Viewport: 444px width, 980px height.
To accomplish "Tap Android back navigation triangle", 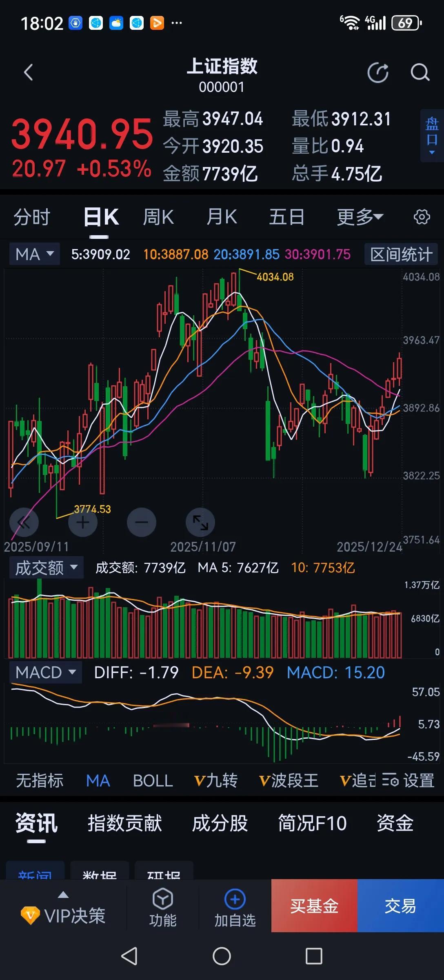I will pos(129,956).
